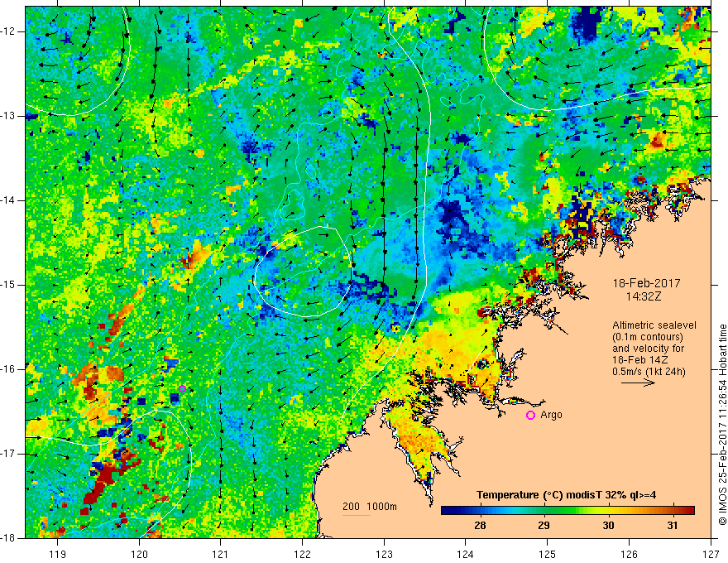Screen dimensions: 728x563
Task: Click the magenta circle in the Argo legend
Action: [x=530, y=416]
